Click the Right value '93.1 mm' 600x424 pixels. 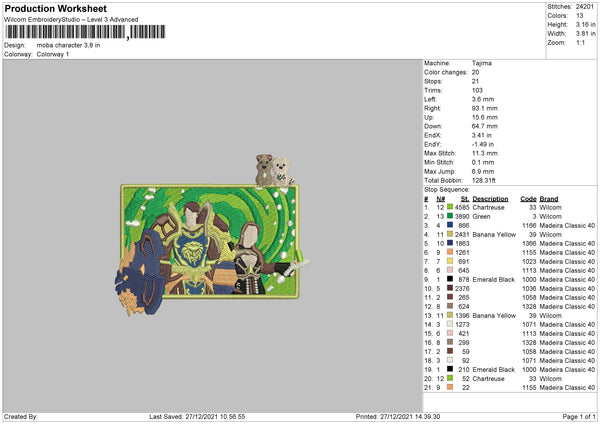pos(485,108)
